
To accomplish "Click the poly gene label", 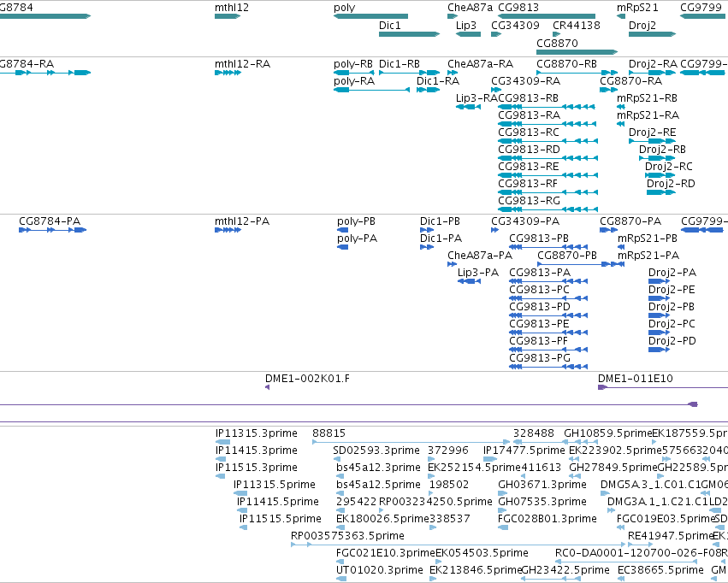I will coord(345,8).
